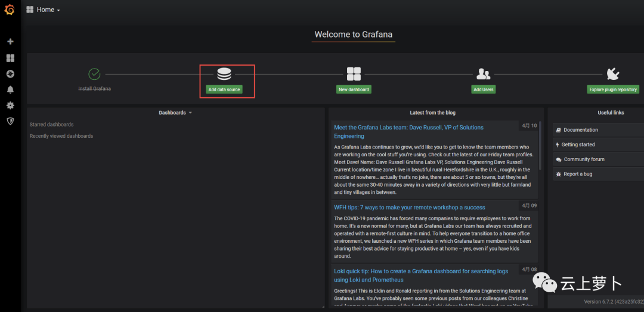
Task: Click Recently viewed dashboards text
Action: [61, 136]
